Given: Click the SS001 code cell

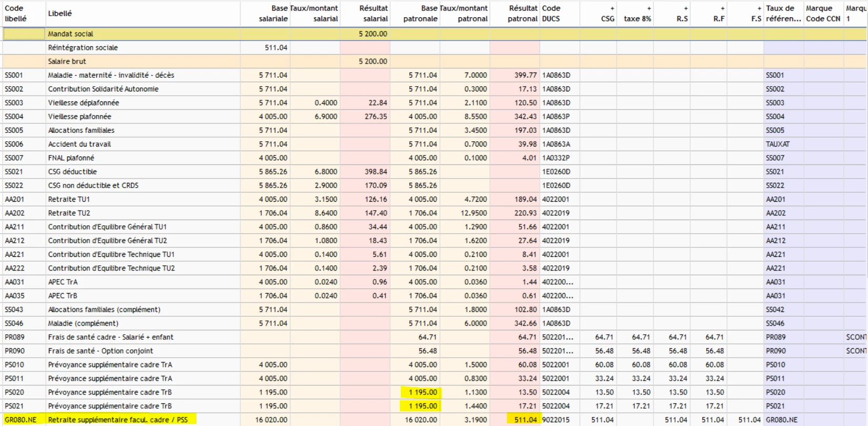Looking at the screenshot, I should (x=14, y=75).
